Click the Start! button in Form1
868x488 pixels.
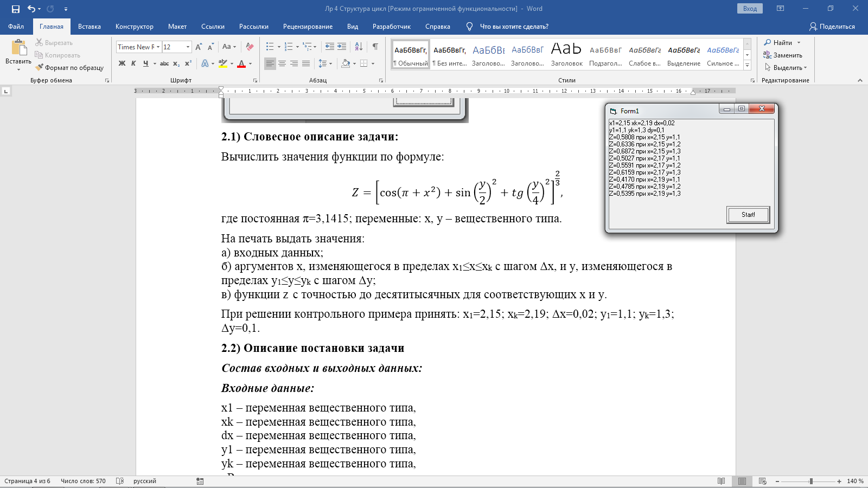click(x=748, y=215)
